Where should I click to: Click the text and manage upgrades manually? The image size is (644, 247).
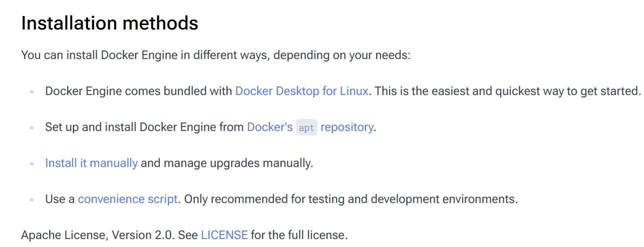pos(227,163)
